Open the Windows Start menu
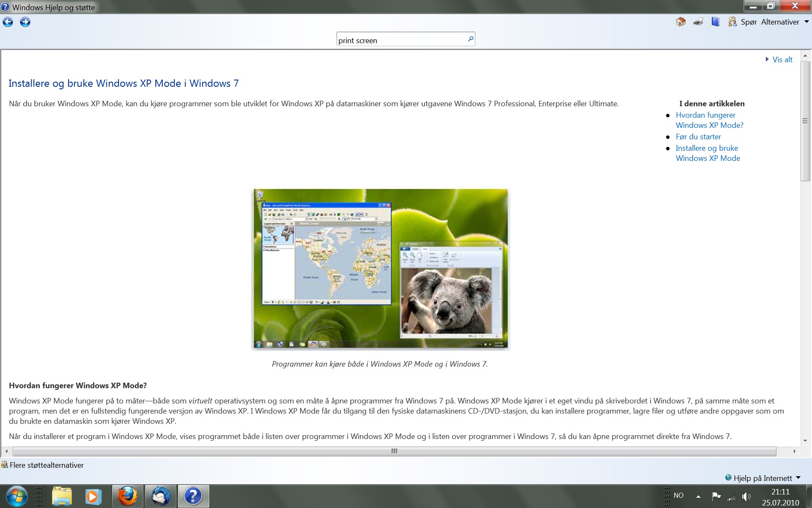Image resolution: width=812 pixels, height=508 pixels. click(17, 496)
